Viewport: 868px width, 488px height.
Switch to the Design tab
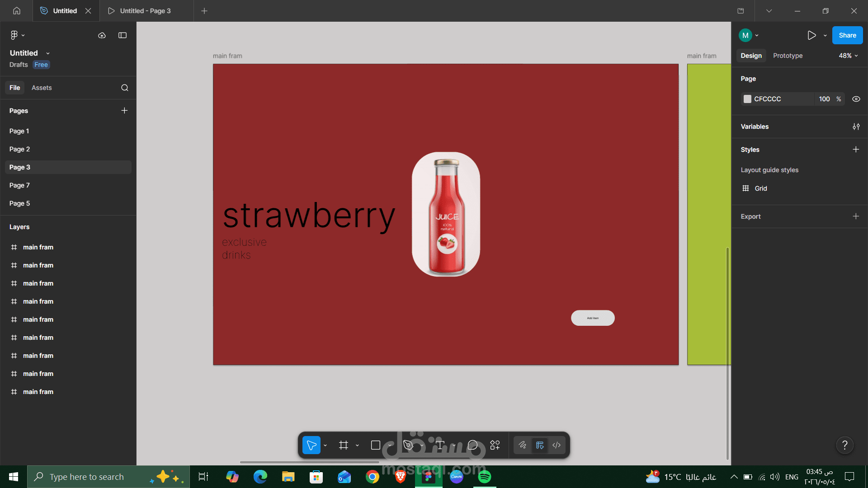(x=751, y=56)
